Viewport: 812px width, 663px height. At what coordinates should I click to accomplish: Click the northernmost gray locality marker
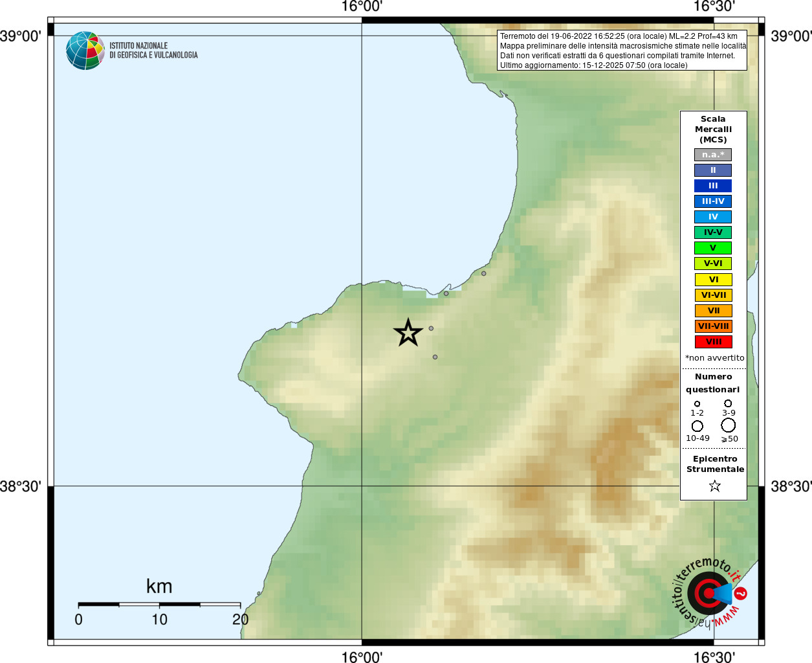[483, 273]
